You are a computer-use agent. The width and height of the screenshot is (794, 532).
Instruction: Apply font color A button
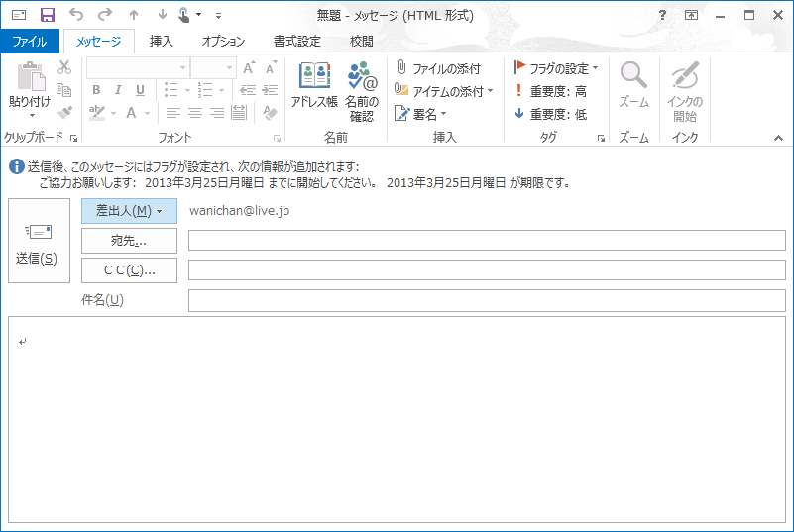[x=131, y=112]
